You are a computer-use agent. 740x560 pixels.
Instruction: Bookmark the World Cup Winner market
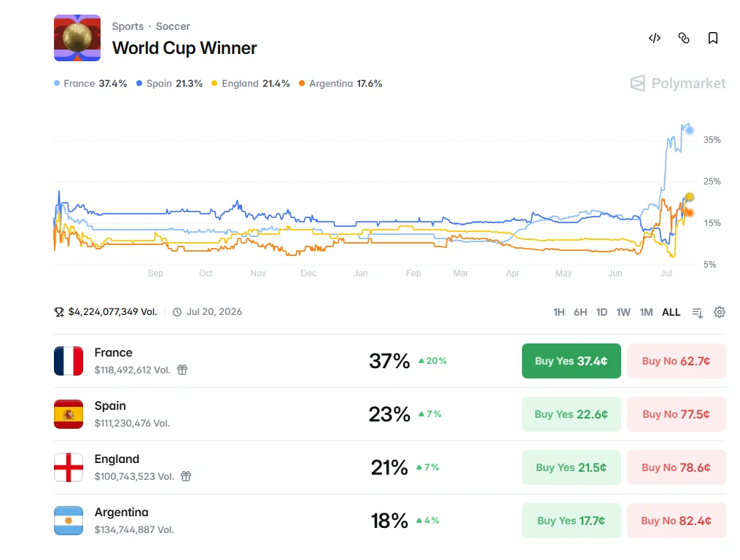click(712, 38)
